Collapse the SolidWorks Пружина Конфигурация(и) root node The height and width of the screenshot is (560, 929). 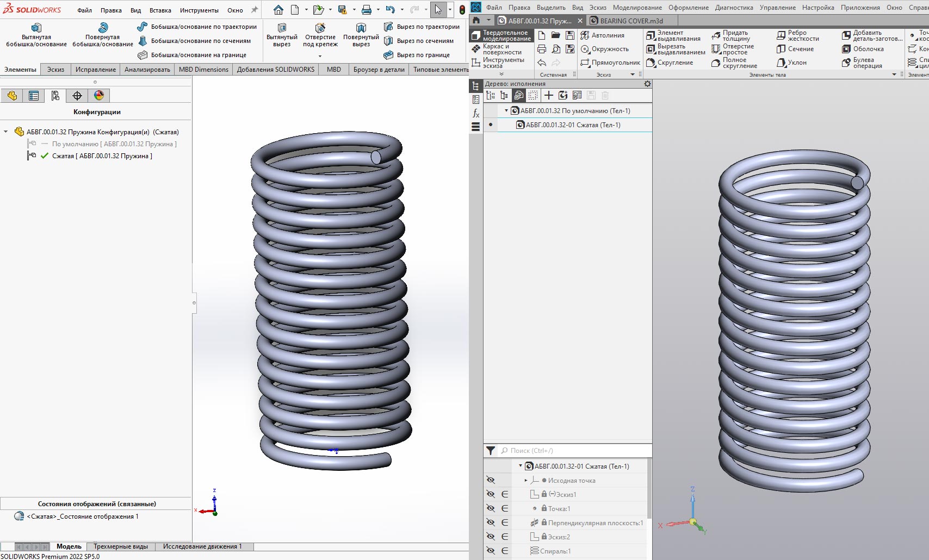point(6,132)
